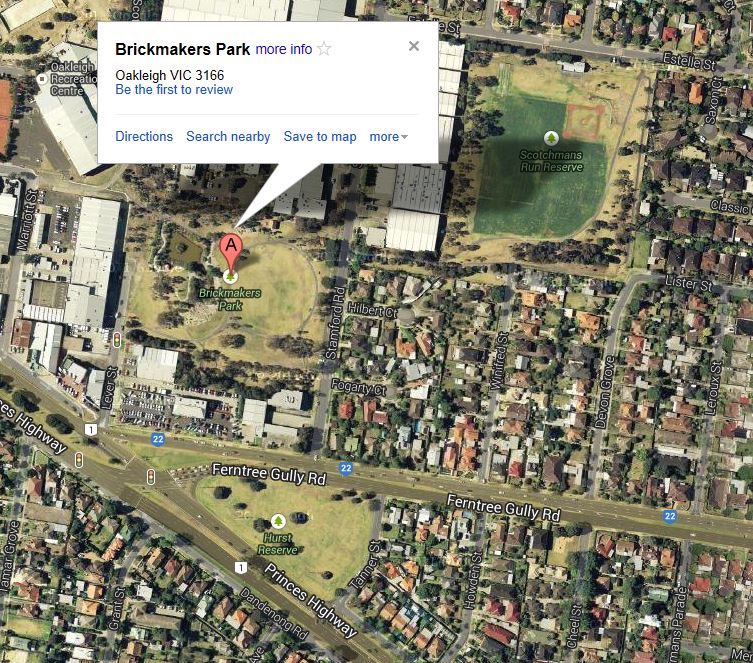
Task: Click the Stamford Rd street label
Action: click(335, 323)
